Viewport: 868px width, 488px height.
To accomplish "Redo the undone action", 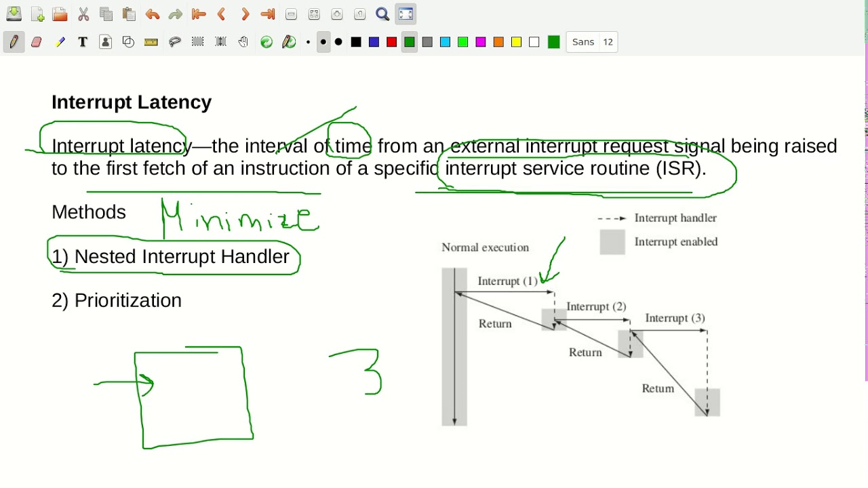I will [176, 14].
